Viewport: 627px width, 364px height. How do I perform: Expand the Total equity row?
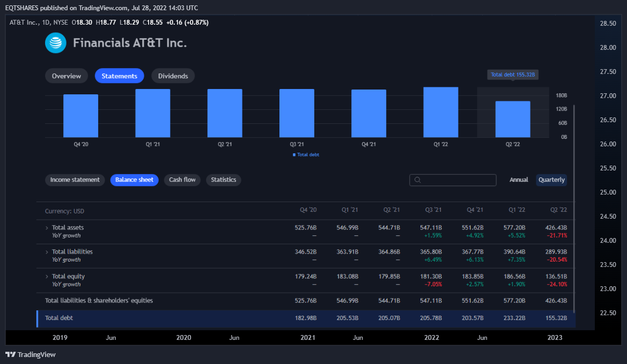tap(47, 277)
